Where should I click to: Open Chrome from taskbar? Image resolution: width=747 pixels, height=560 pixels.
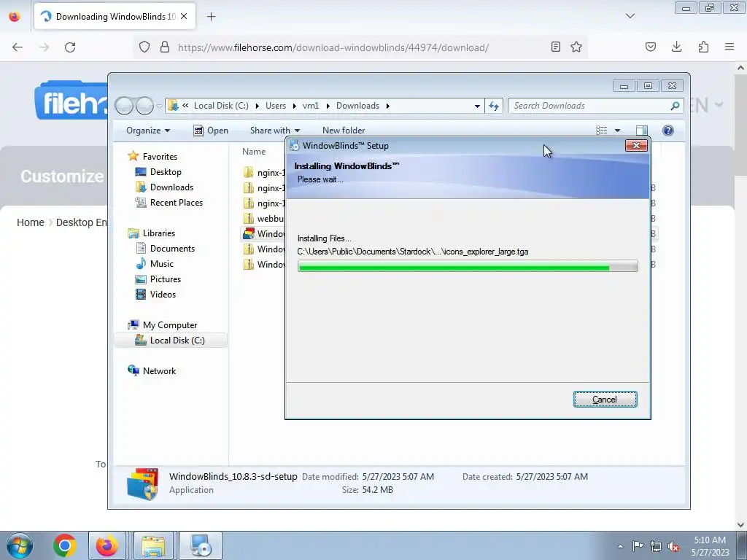click(x=65, y=545)
